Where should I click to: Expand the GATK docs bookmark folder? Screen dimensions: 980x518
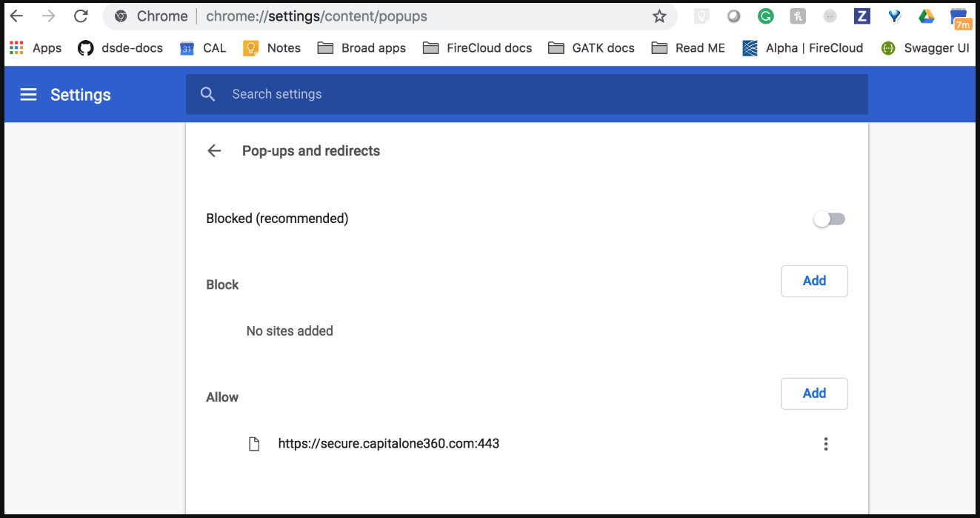(591, 48)
